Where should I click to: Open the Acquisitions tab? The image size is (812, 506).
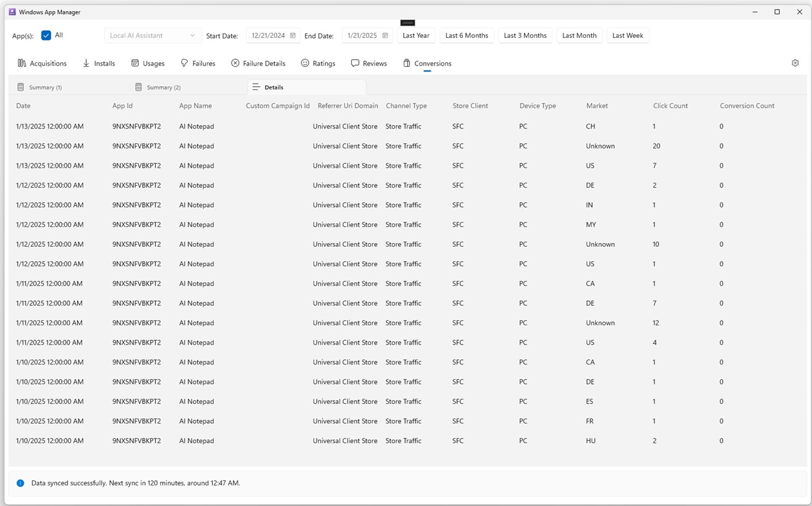[x=42, y=63]
